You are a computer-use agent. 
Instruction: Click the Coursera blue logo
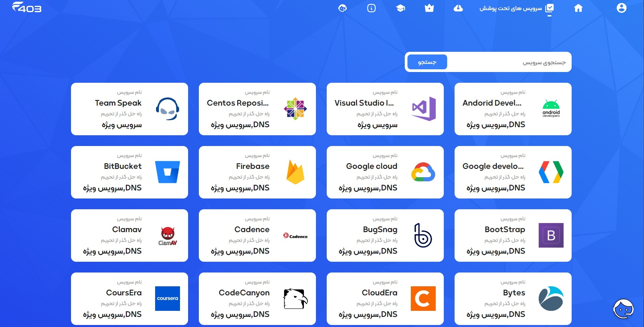coord(168,298)
